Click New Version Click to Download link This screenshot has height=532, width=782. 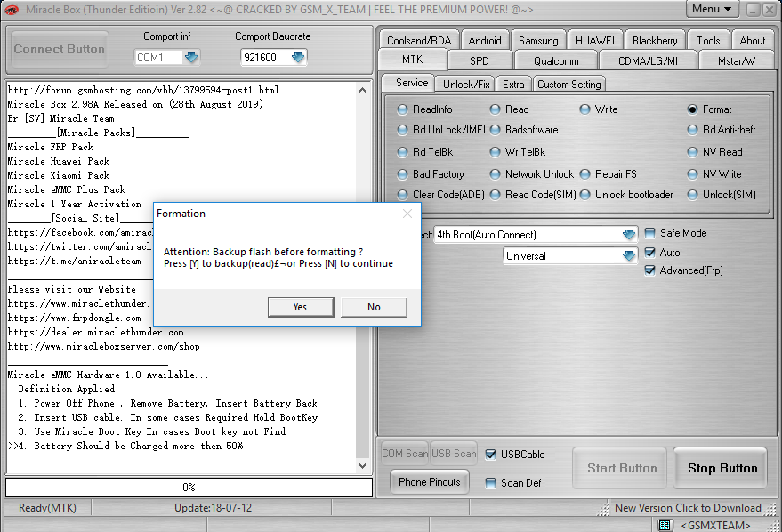coord(688,508)
